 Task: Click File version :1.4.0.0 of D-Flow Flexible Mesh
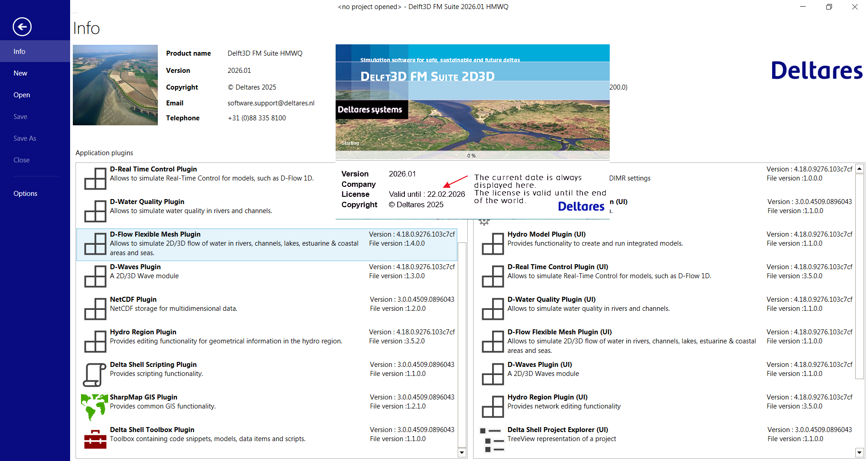pyautogui.click(x=397, y=243)
